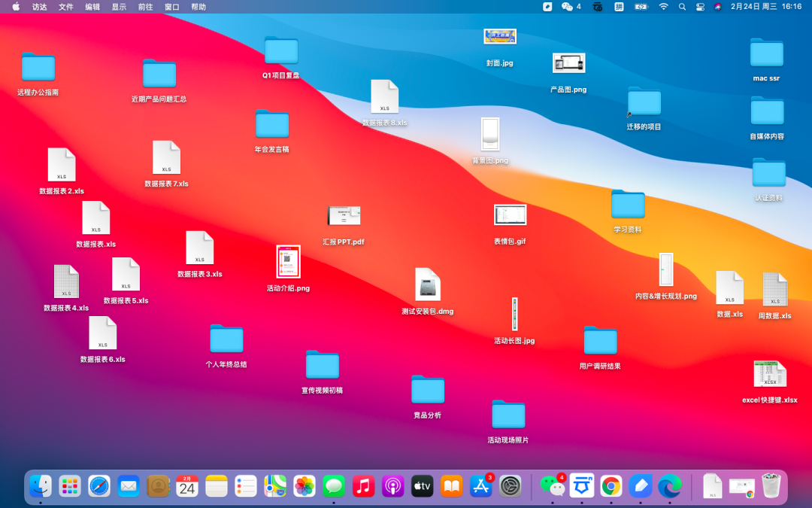Open Google Chrome in the Dock
812x508 pixels.
[x=611, y=486]
